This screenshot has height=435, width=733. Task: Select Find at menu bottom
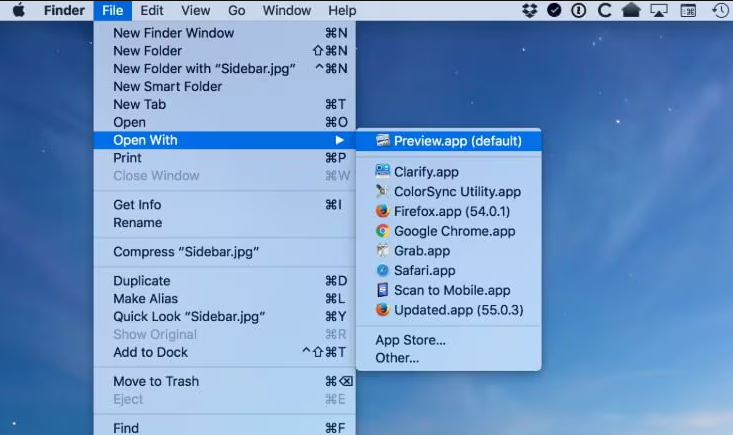tap(224, 428)
